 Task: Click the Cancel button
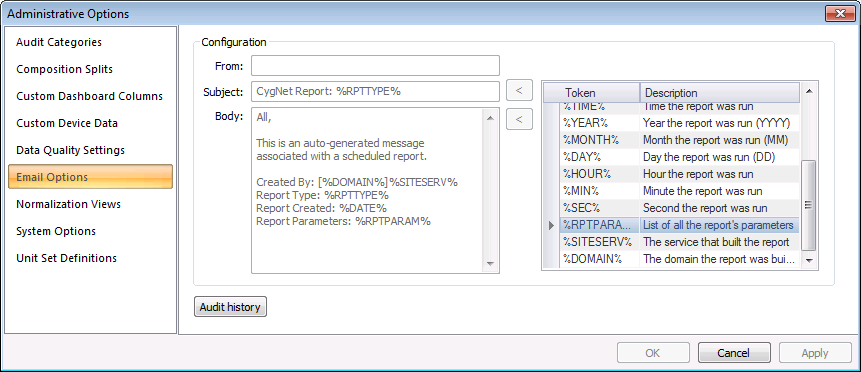734,353
